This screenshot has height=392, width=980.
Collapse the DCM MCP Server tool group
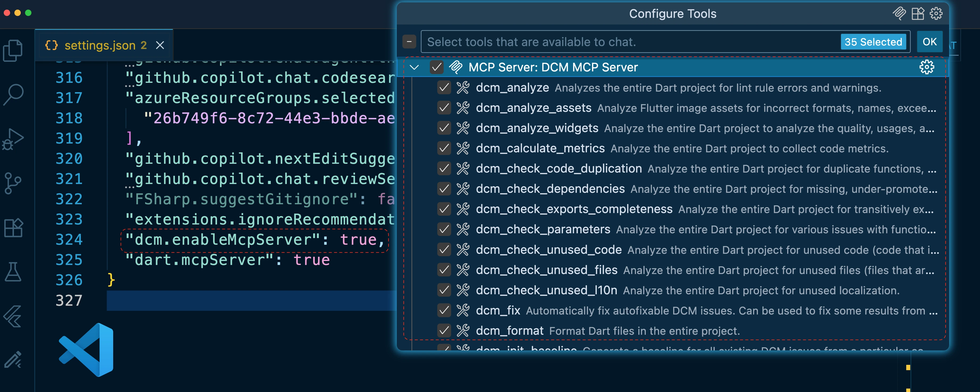tap(414, 67)
